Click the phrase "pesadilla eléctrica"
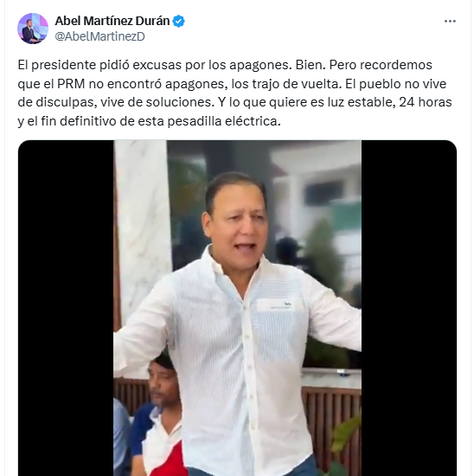The height and width of the screenshot is (476, 474). 224,121
